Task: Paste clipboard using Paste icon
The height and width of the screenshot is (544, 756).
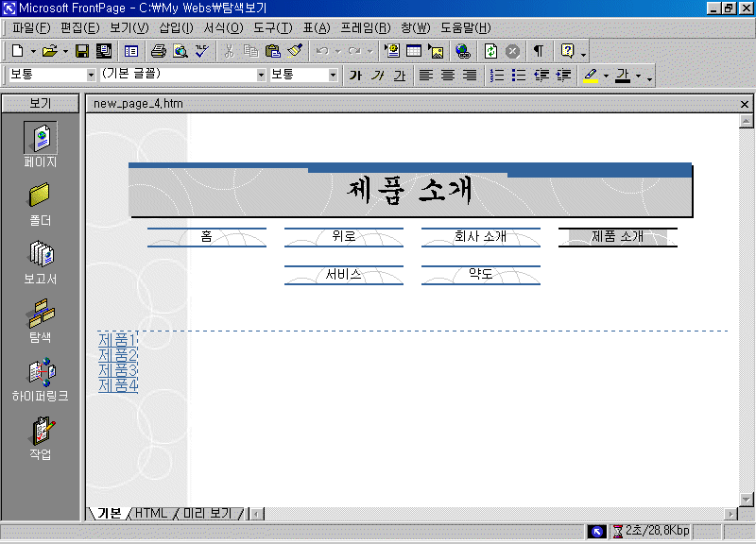Action: pos(273,51)
